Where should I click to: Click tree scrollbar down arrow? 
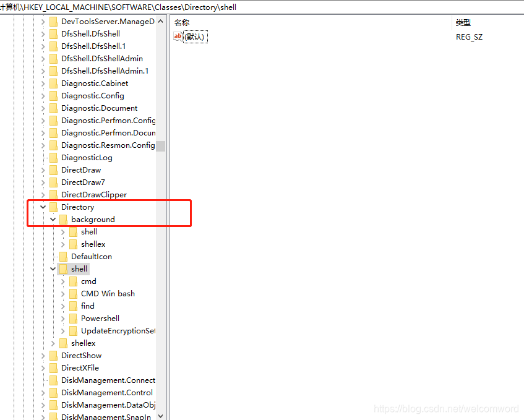coord(161,416)
